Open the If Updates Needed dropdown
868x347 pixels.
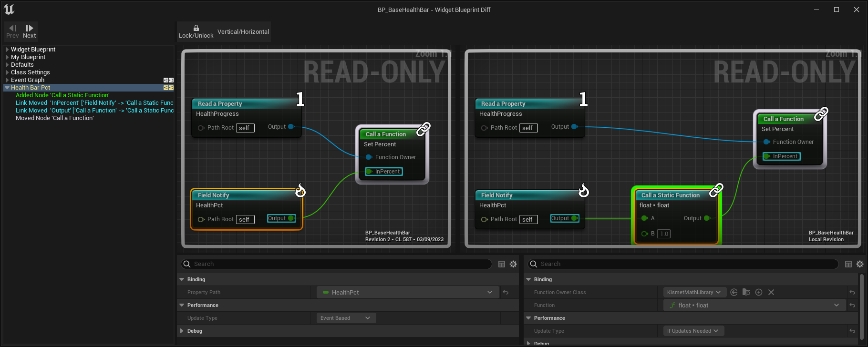coord(693,331)
